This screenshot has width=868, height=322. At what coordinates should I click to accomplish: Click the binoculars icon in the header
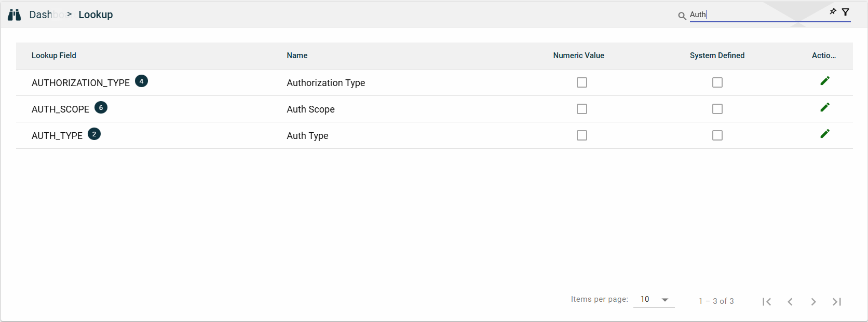(15, 15)
